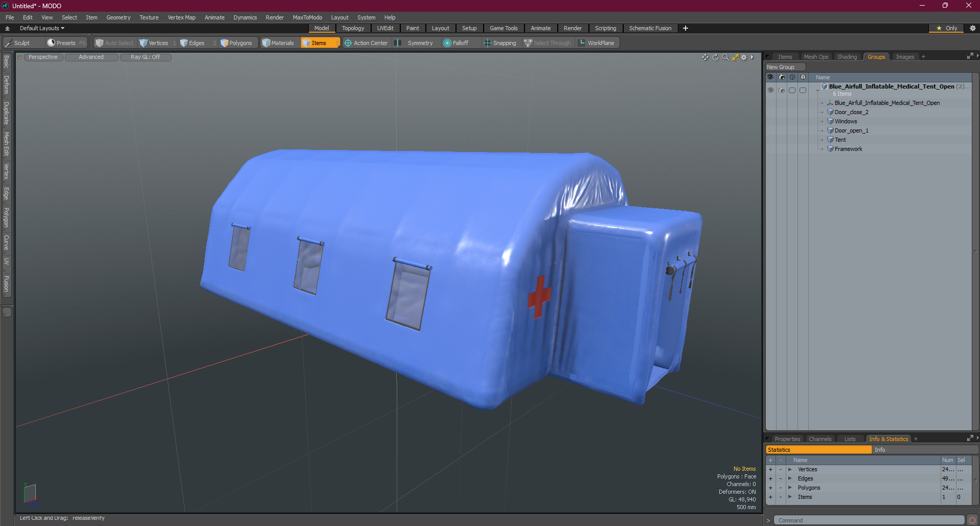
Task: Click the viewport maximize icon
Action: (x=735, y=57)
